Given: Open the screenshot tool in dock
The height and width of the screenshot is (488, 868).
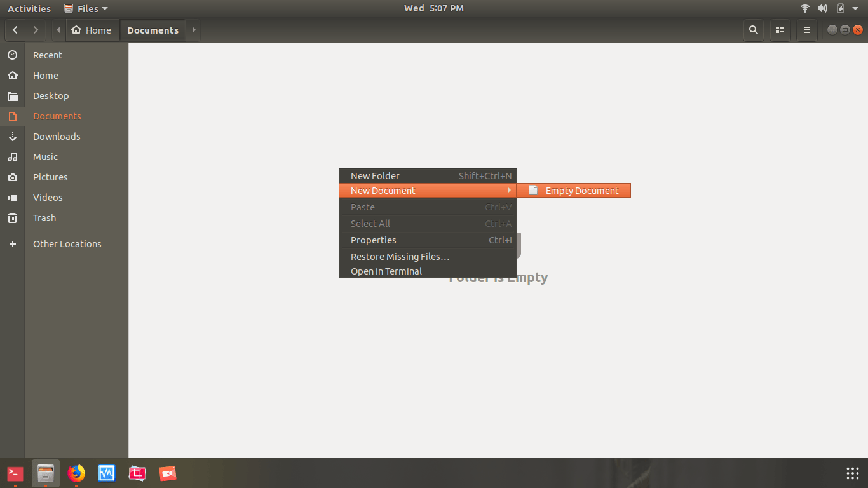Looking at the screenshot, I should [137, 473].
